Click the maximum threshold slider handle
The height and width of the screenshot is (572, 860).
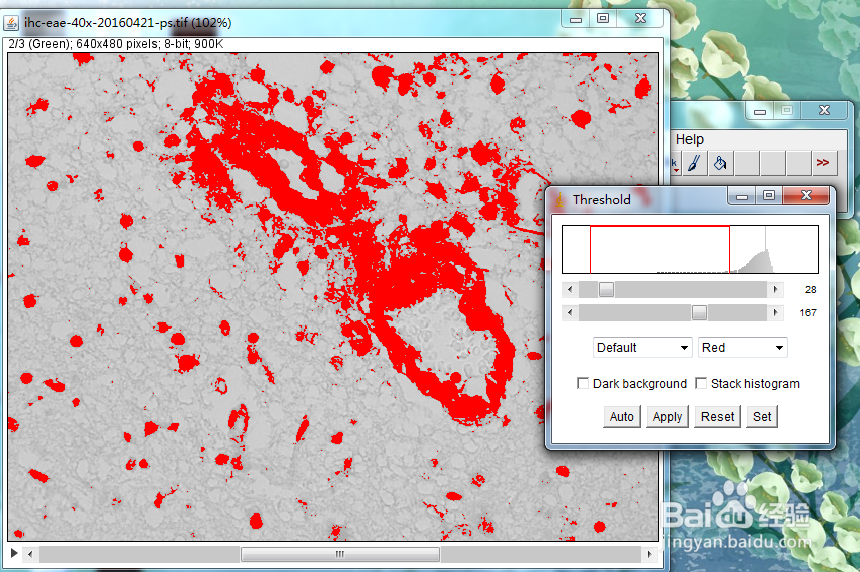tap(699, 312)
